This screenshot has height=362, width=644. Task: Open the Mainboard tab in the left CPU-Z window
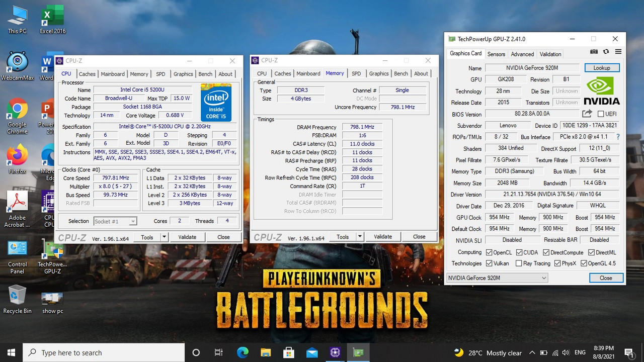pos(113,74)
